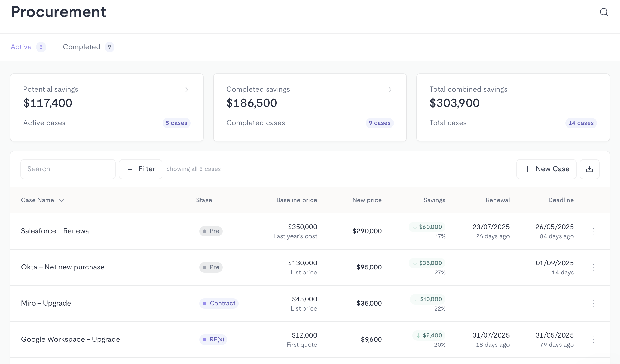Open the Salesforce – Renewal case
Image resolution: width=620 pixels, height=364 pixels.
(x=56, y=231)
